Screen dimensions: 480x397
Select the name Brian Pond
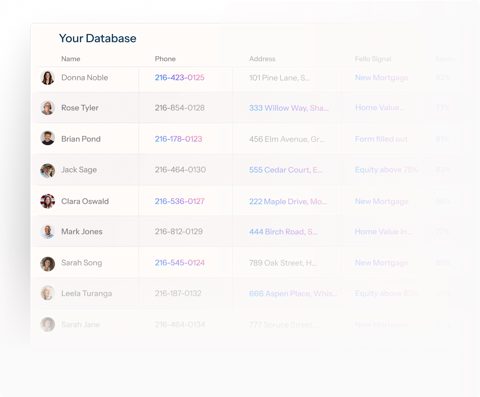point(81,139)
